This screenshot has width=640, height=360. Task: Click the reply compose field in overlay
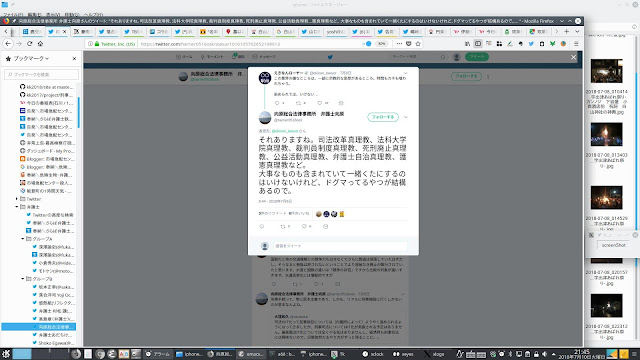pos(340,246)
